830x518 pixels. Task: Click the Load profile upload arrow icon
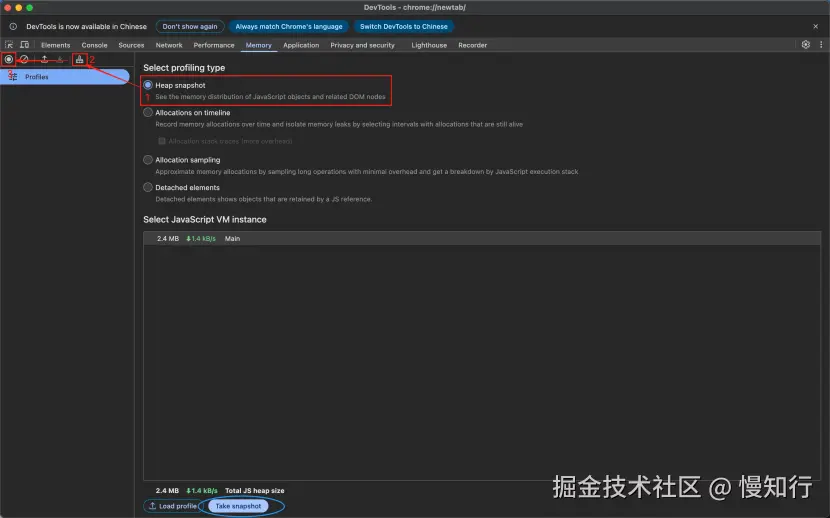tap(44, 59)
